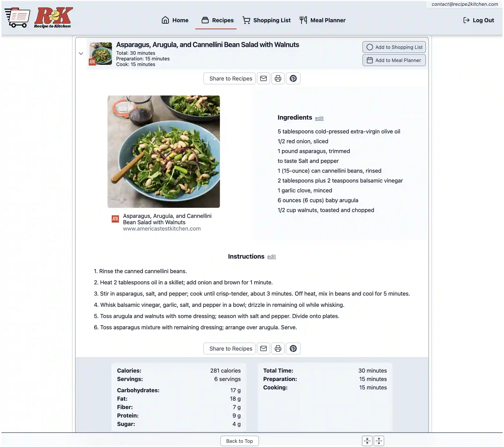The image size is (504, 447).
Task: Select the Log Out menu option
Action: point(479,20)
